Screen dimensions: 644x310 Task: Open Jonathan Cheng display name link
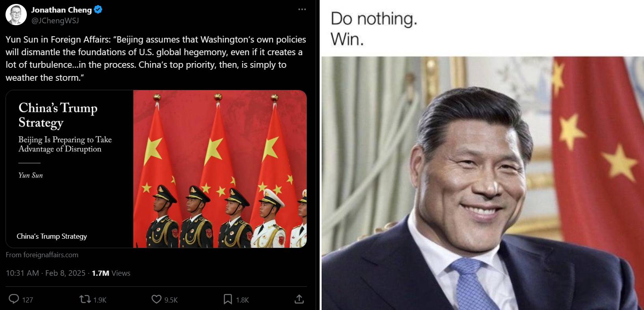coord(61,10)
